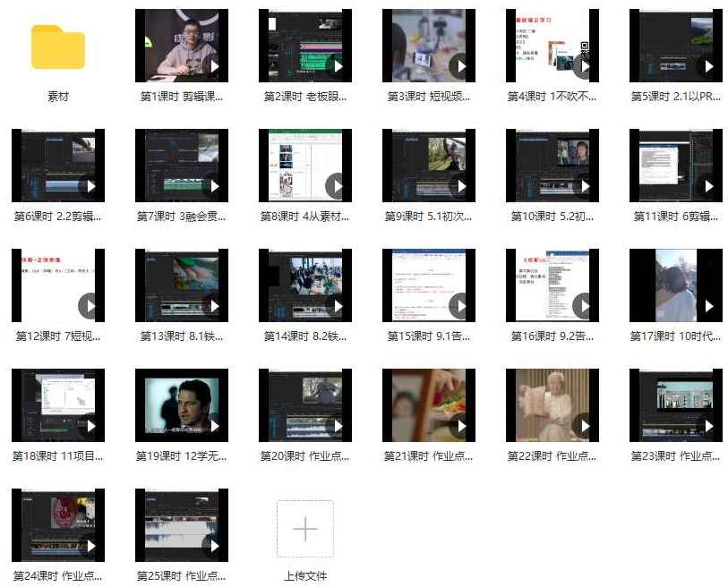728x587 pixels.
Task: Click the 第6课时 file name label
Action: point(58,217)
